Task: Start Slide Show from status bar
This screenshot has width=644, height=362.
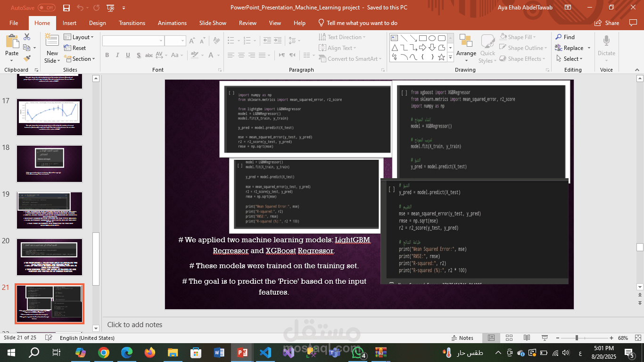Action: (x=545, y=338)
